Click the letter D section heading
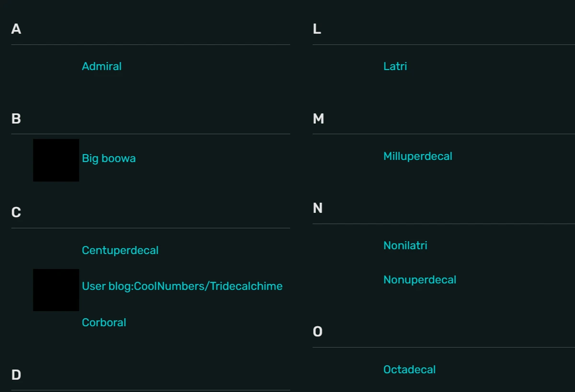Viewport: 575px width, 392px height. tap(16, 375)
